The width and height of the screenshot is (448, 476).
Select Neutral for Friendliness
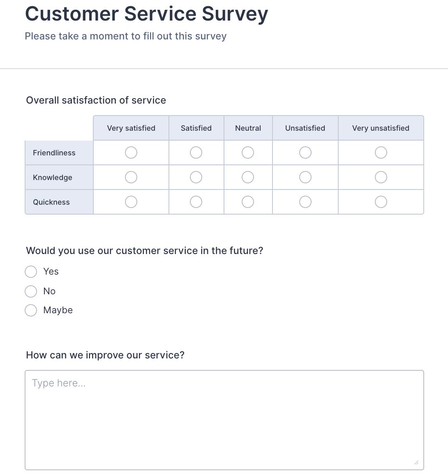tap(248, 153)
